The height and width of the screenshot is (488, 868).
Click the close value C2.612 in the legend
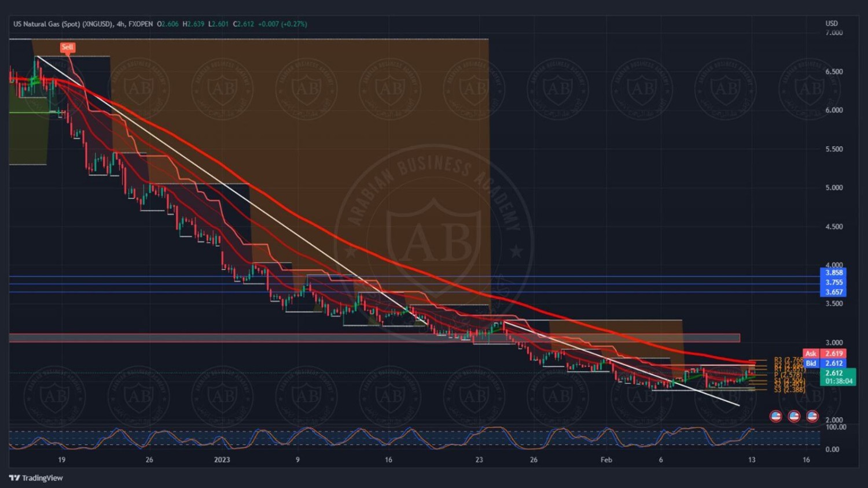(243, 24)
